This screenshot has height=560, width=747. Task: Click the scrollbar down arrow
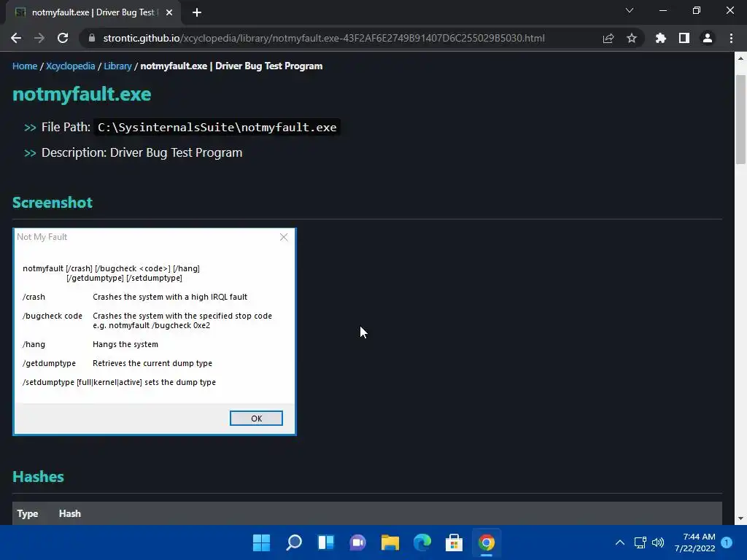[740, 518]
